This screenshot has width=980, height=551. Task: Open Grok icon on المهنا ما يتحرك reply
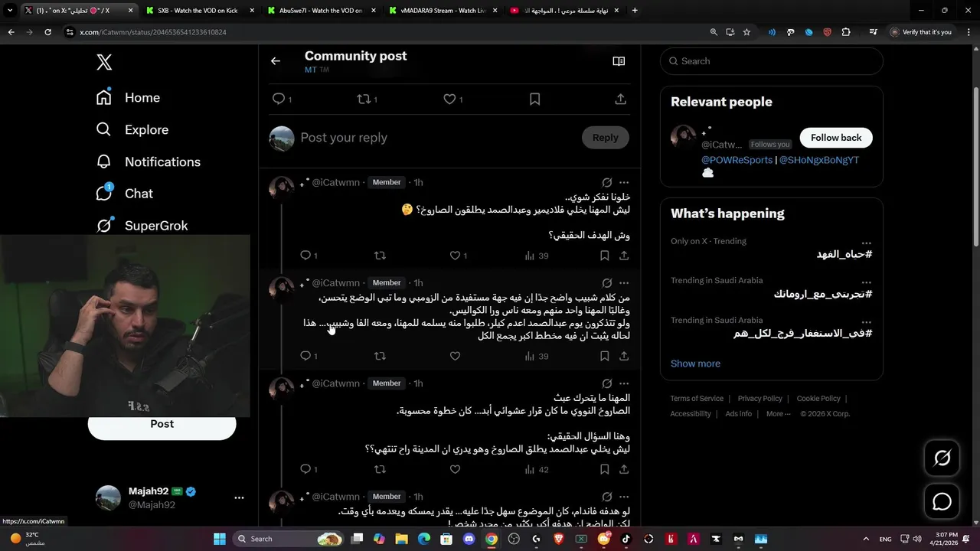(x=606, y=383)
